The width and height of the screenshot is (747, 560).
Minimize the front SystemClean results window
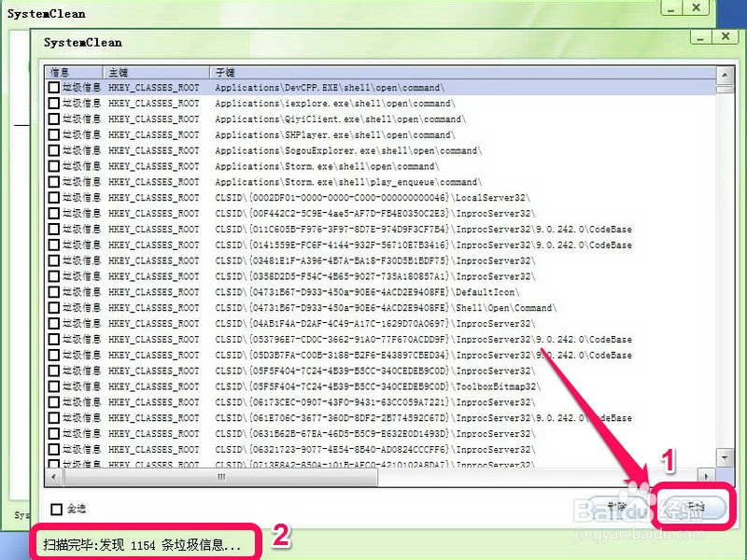700,37
